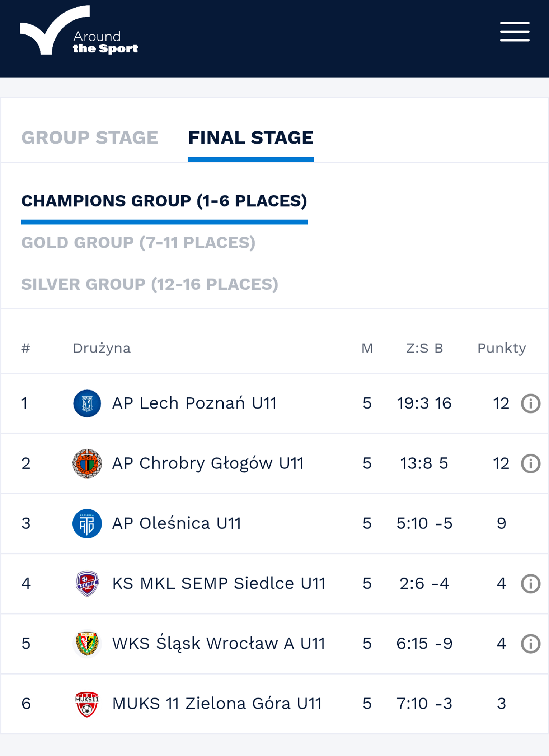The height and width of the screenshot is (756, 549).
Task: Open info icon for WKS Śląsk Wrocław A
Action: pos(530,643)
